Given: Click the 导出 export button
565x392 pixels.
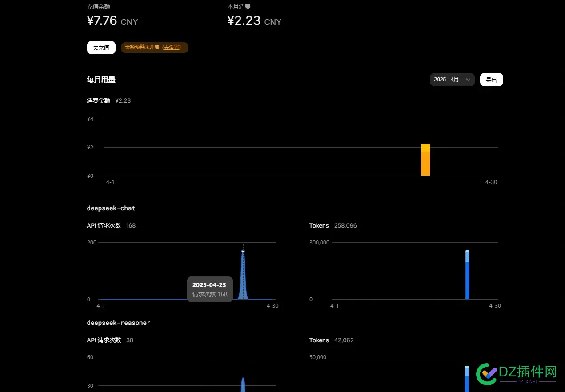Looking at the screenshot, I should point(491,80).
